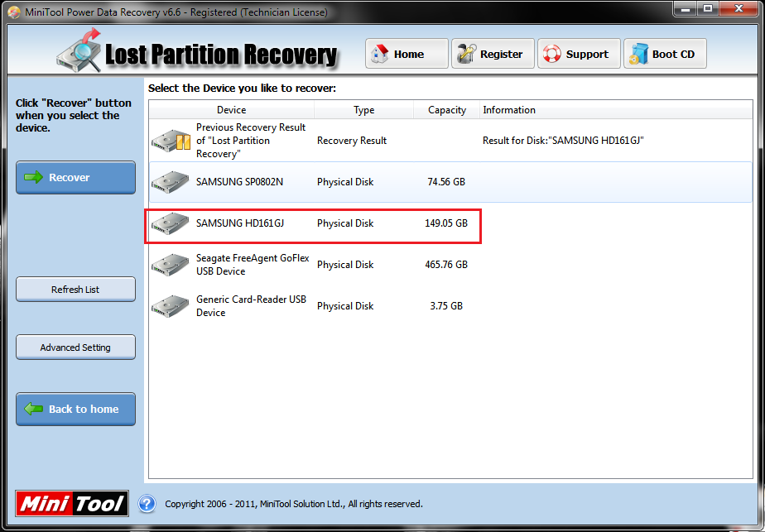Click the MiniTool logo at bottom left
The height and width of the screenshot is (532, 765).
(72, 503)
